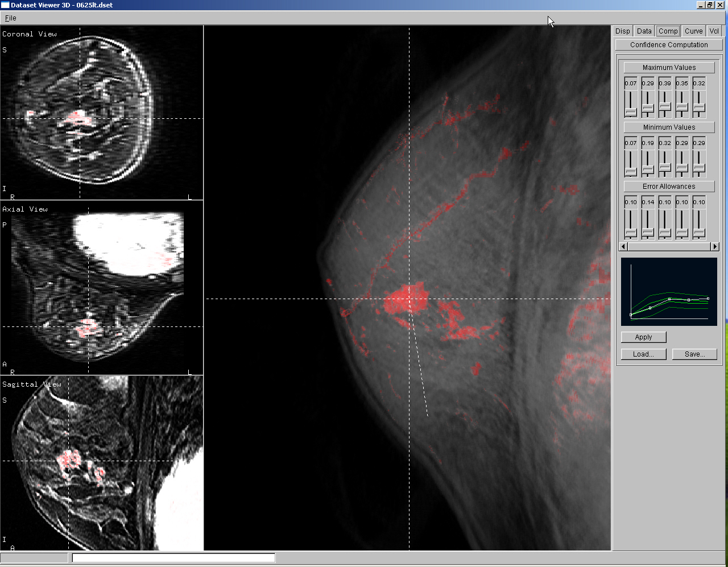Click the Minimum Values header button
This screenshot has height=567, width=728.
pos(669,127)
